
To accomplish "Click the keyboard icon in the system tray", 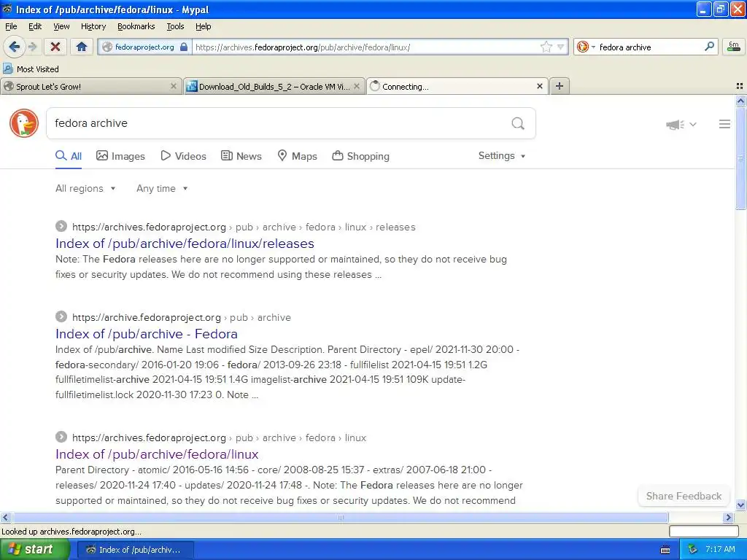I will tap(665, 550).
